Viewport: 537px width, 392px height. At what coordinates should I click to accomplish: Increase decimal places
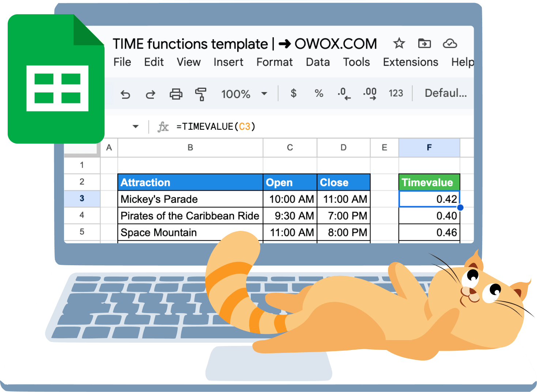(370, 94)
